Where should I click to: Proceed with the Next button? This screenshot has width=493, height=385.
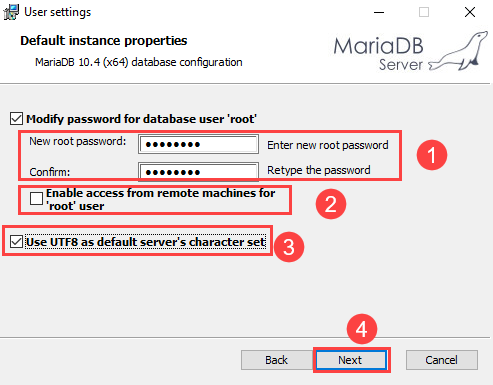coord(351,360)
